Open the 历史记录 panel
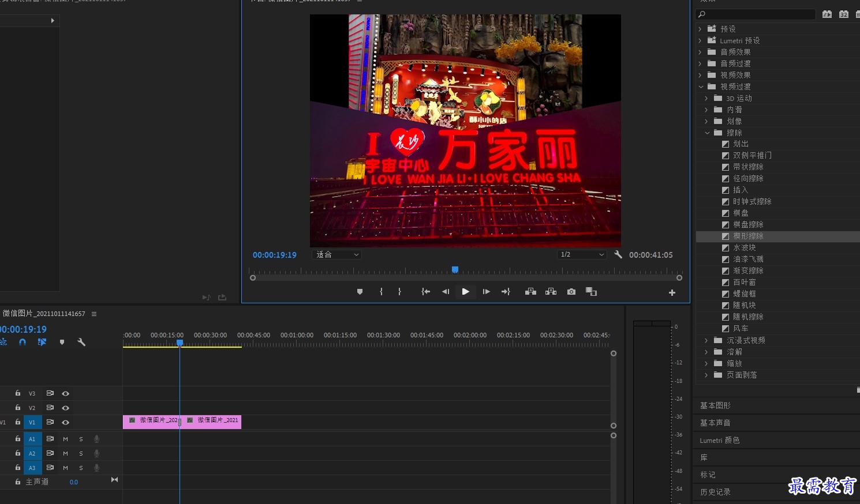 (x=715, y=492)
